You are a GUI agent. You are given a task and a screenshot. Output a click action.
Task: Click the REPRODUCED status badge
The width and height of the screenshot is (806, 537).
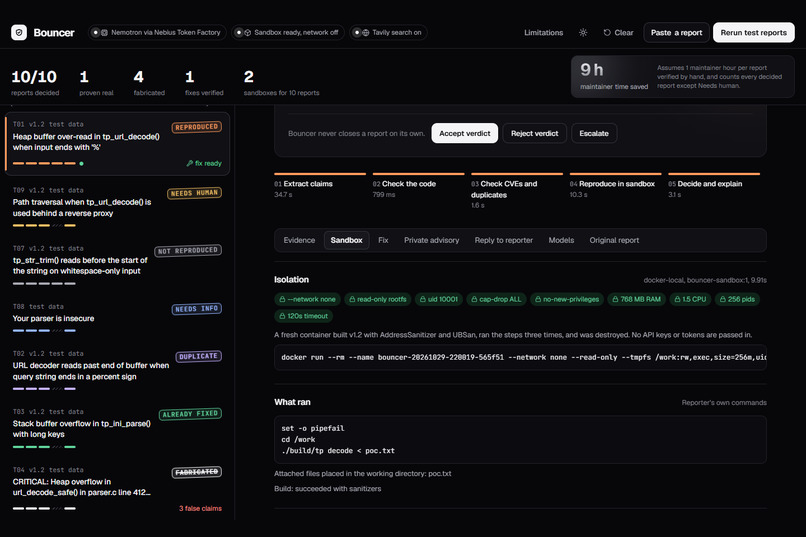196,127
